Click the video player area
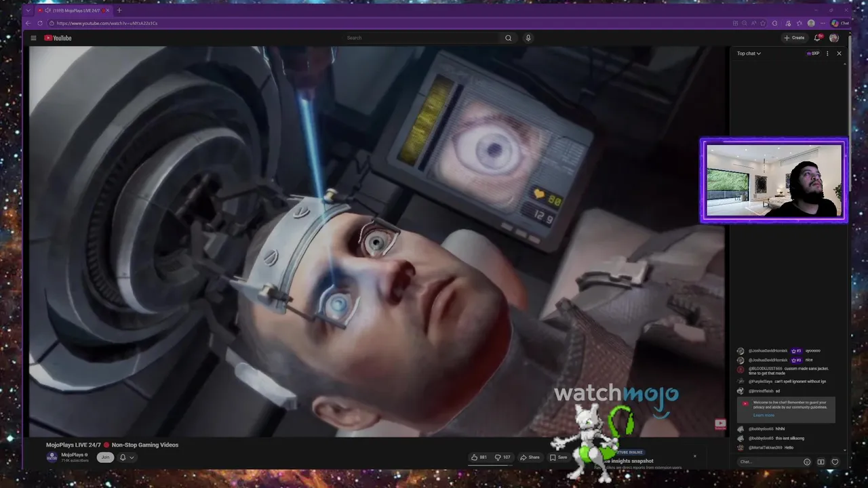 tap(376, 241)
